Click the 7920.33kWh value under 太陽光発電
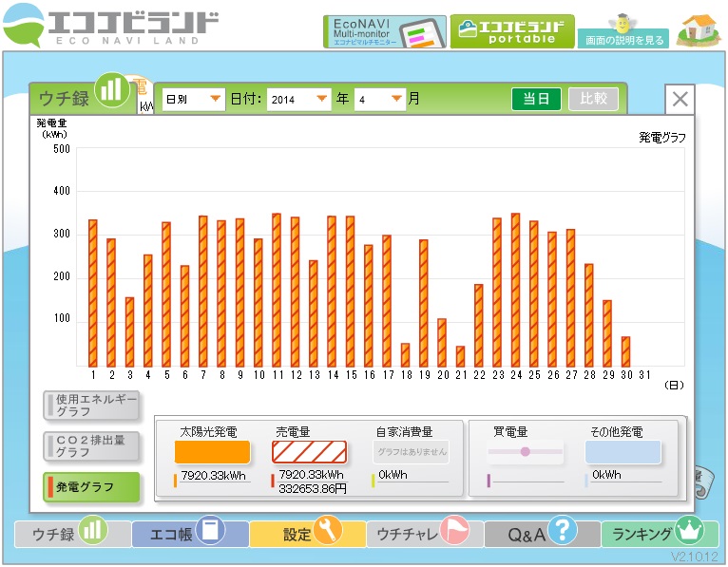 (x=213, y=476)
